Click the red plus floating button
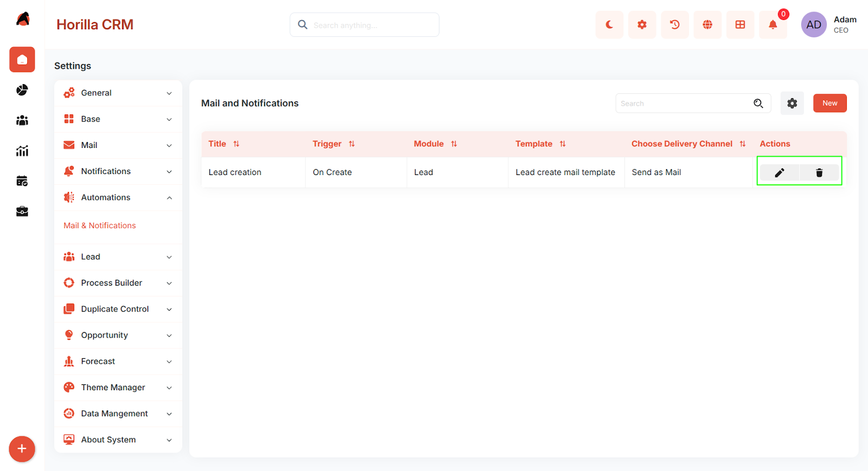The width and height of the screenshot is (868, 471). 22,449
